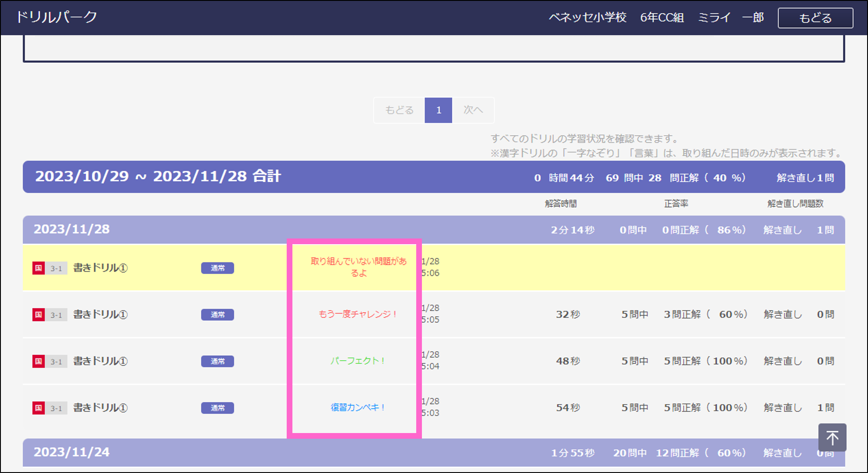Click the green パーフェクト！ status text
This screenshot has width=868, height=473.
[357, 361]
